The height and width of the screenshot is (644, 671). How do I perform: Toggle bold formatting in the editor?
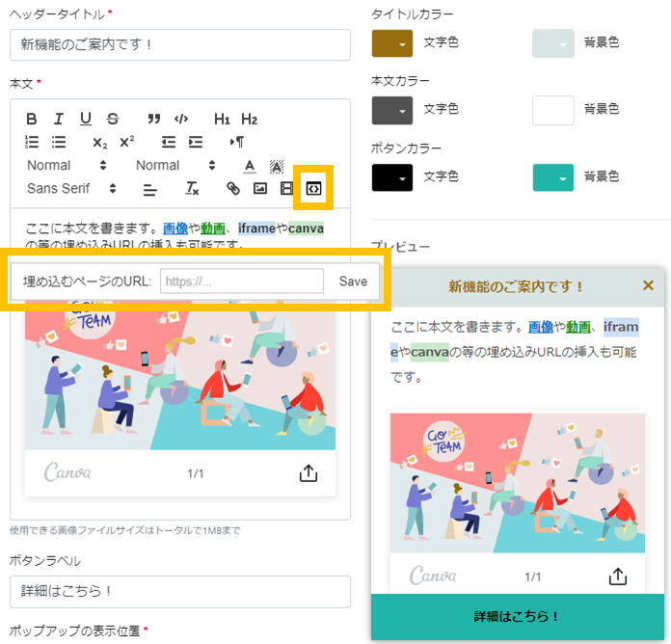[31, 119]
